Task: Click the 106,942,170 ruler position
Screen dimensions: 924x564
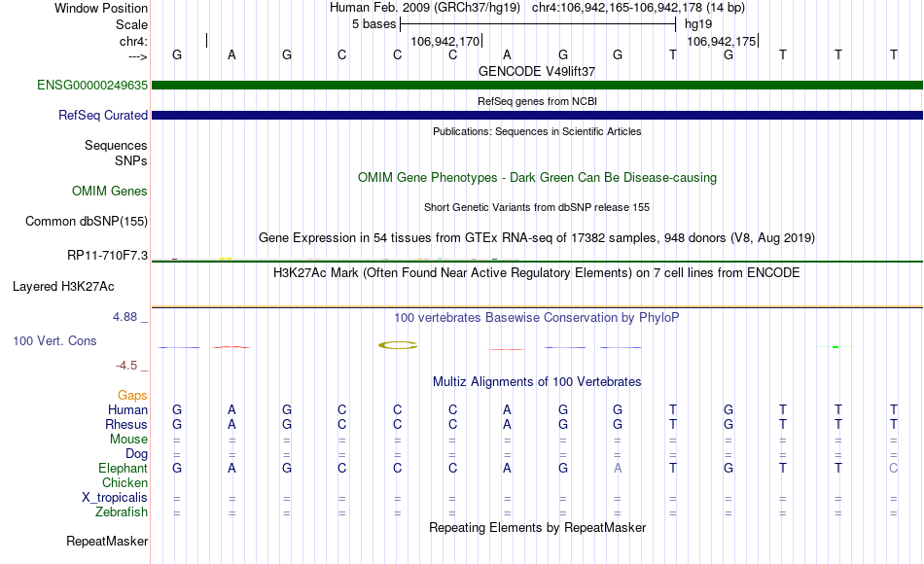Action: pos(444,41)
